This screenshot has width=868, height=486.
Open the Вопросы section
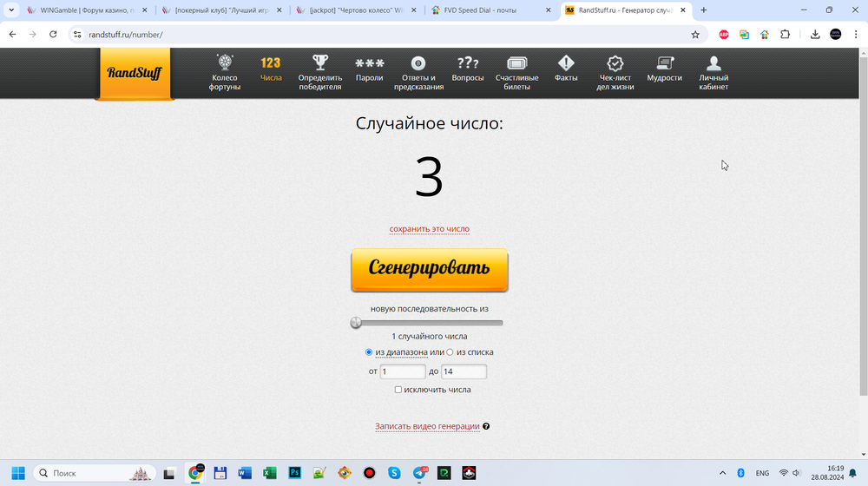pos(468,69)
